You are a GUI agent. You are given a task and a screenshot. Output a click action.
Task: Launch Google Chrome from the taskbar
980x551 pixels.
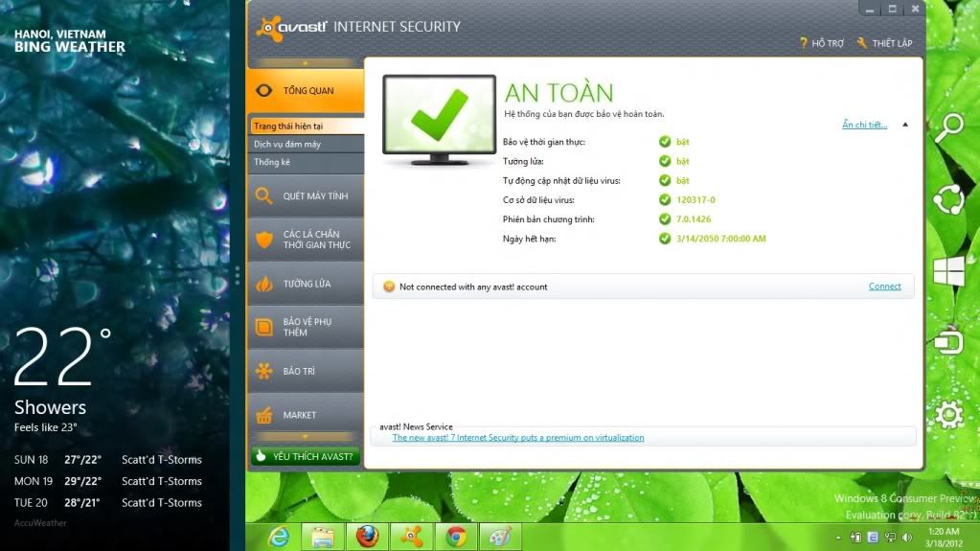coord(456,538)
